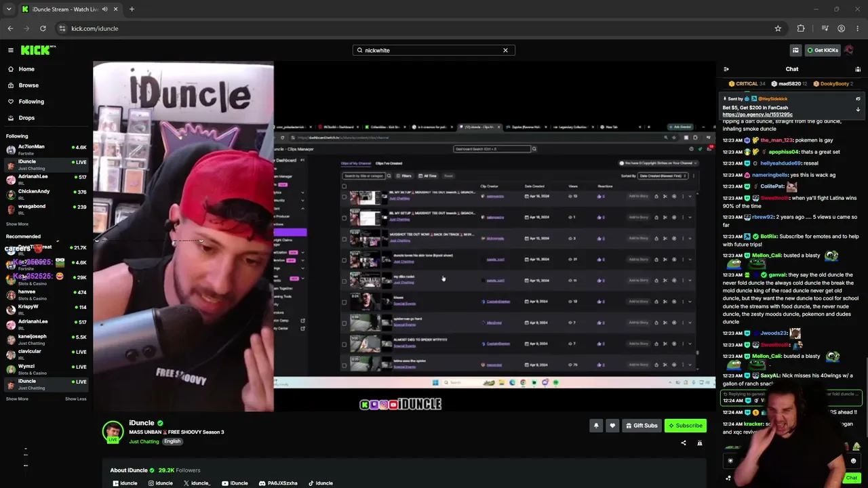Image resolution: width=868 pixels, height=488 pixels.
Task: Clear the nickwhite search text
Action: (505, 50)
